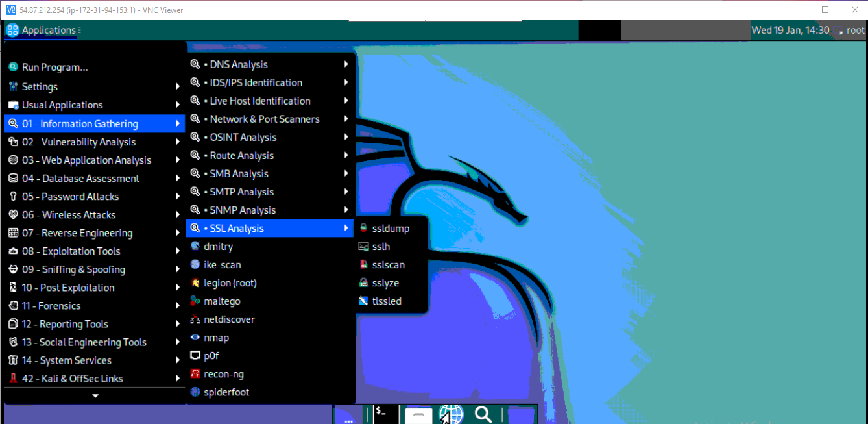Launch nmap scanner

point(271,338)
